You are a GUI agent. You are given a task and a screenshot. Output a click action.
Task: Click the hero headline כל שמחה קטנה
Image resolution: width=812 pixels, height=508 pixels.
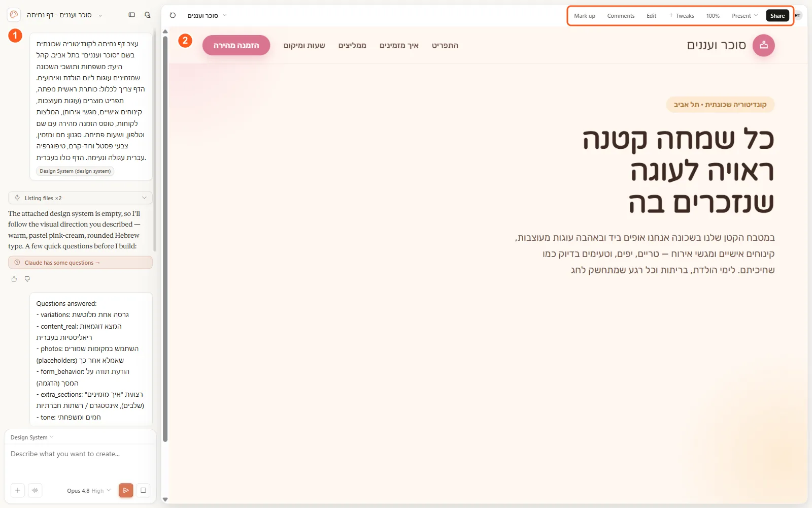[x=678, y=139]
